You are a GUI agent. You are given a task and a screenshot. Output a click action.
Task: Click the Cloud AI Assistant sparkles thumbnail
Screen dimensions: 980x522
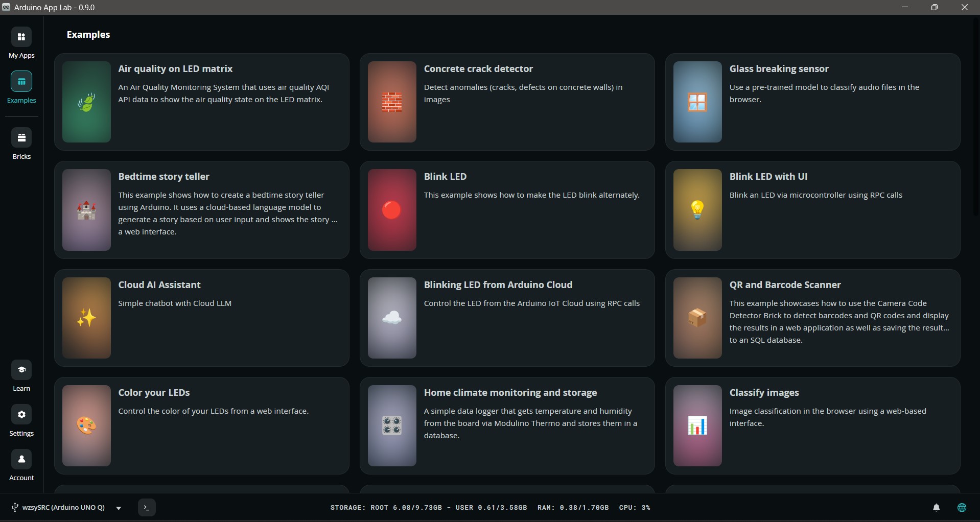pos(86,318)
